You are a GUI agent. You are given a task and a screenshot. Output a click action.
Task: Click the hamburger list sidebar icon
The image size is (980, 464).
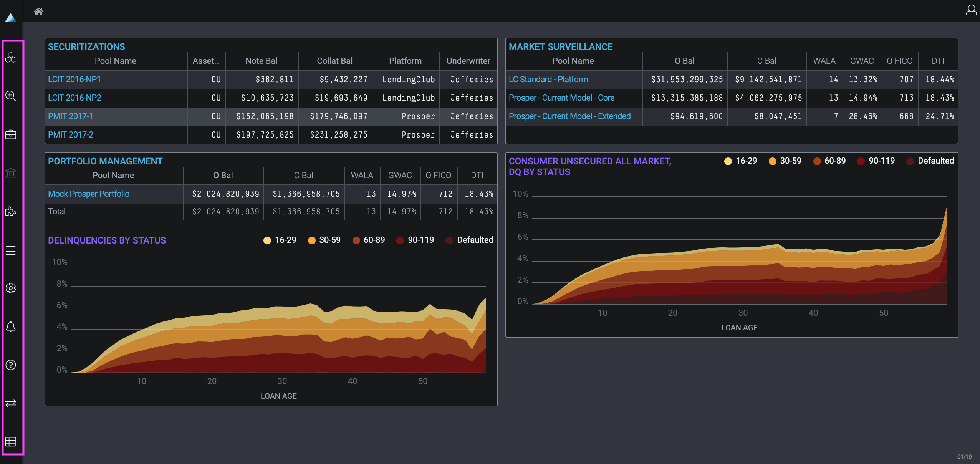pyautogui.click(x=11, y=250)
